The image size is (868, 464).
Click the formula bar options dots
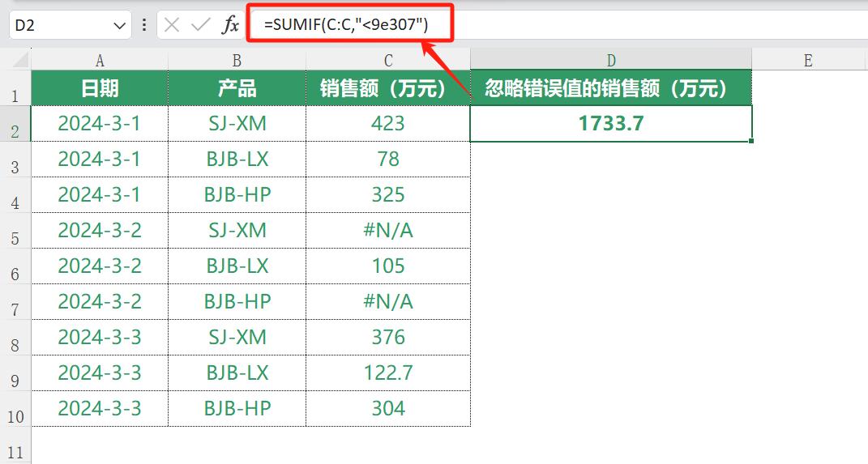144,25
